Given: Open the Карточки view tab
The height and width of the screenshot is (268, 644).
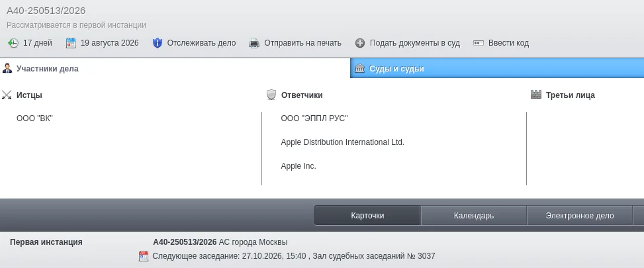Looking at the screenshot, I should click(x=367, y=216).
